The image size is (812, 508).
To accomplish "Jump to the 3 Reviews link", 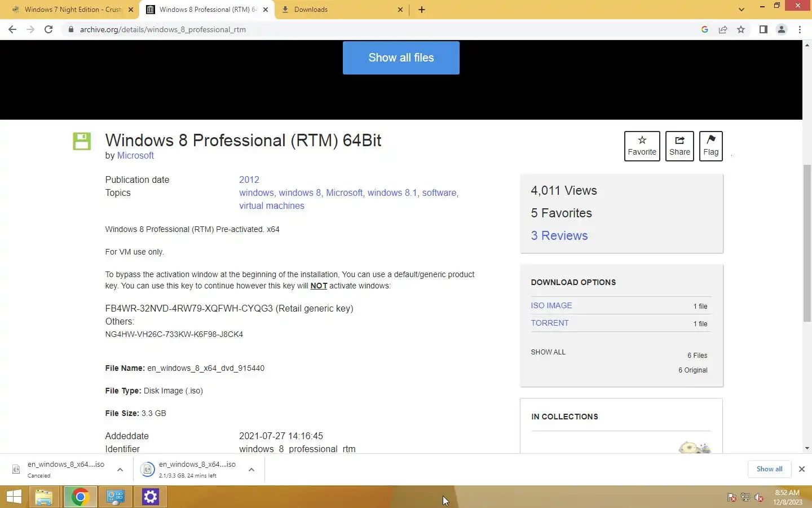I will pyautogui.click(x=559, y=236).
